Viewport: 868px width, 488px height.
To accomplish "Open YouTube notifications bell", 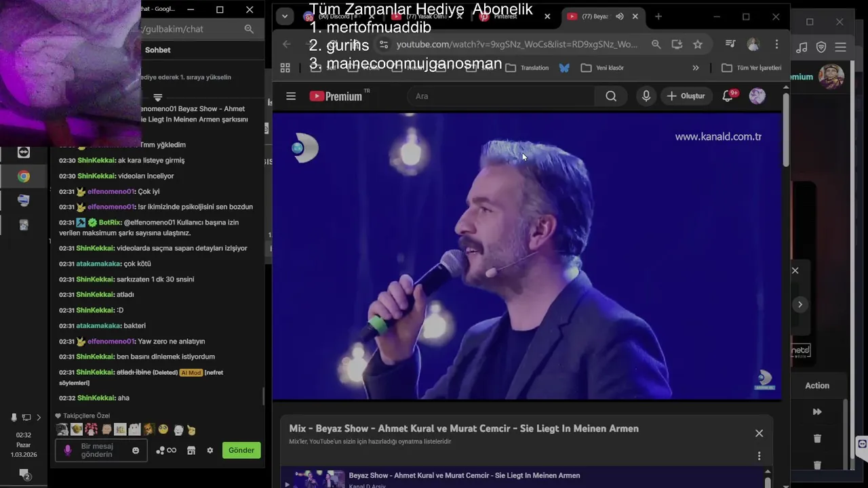I will [728, 96].
